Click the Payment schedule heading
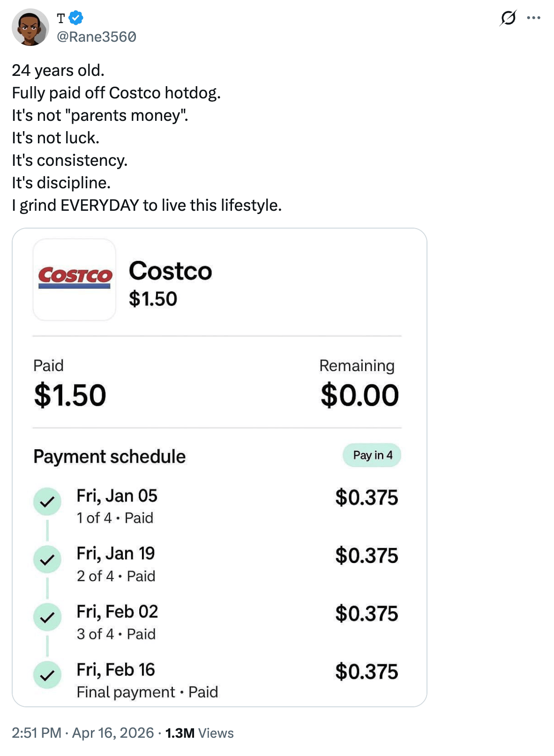Screen dimensions: 554x756 110,457
